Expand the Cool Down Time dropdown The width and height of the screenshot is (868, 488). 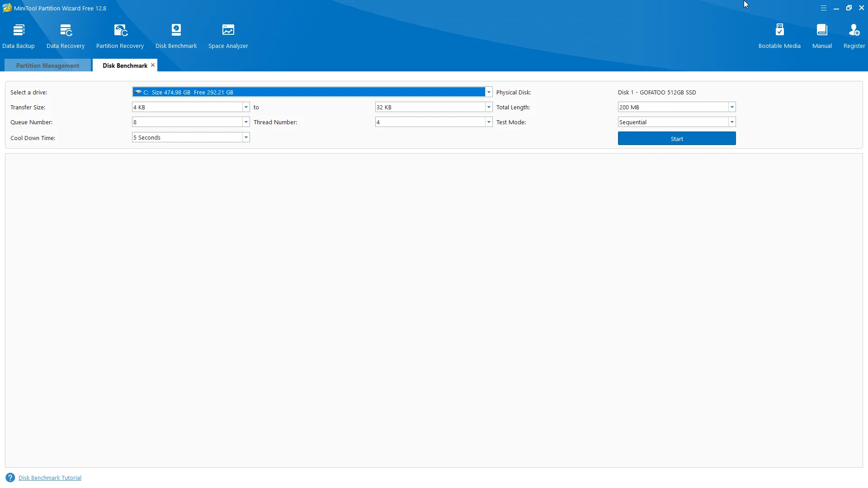[246, 137]
